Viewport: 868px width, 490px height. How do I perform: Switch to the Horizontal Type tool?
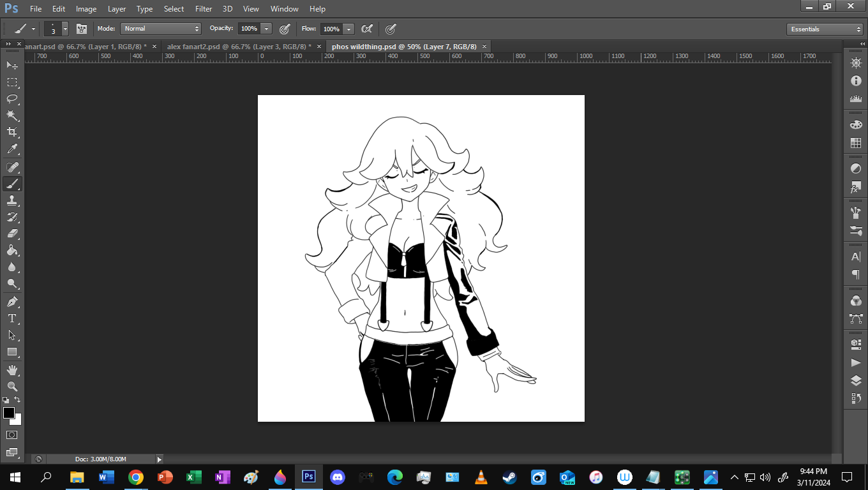click(x=12, y=318)
